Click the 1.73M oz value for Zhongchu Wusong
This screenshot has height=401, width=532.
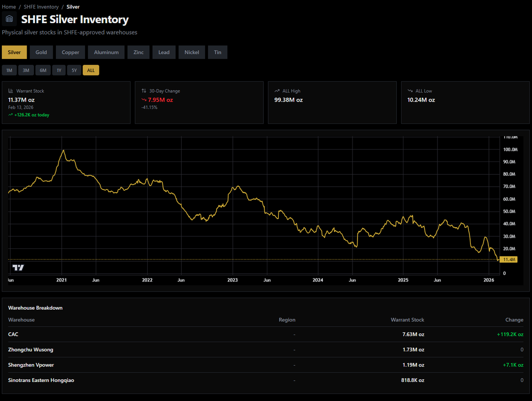point(413,350)
